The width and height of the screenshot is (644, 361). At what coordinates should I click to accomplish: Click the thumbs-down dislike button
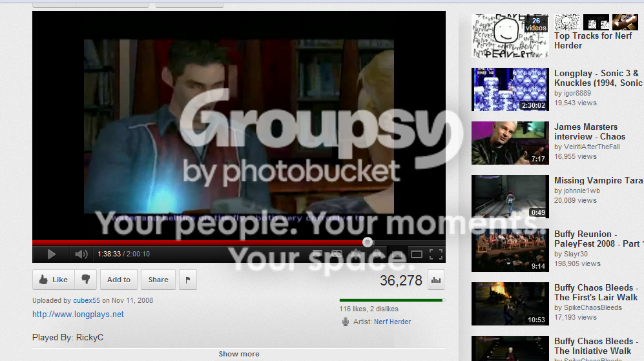[85, 280]
